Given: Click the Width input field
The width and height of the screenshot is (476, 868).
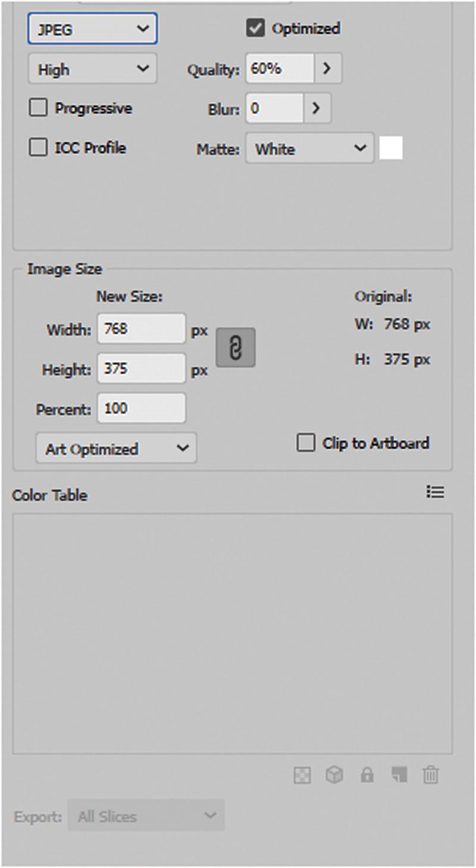Looking at the screenshot, I should [x=142, y=328].
